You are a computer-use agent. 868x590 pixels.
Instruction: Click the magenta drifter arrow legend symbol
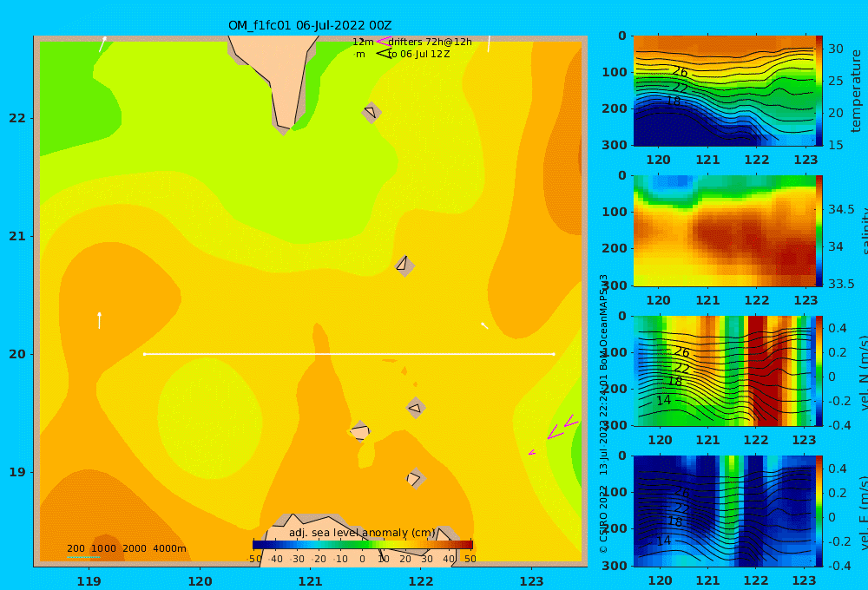[x=383, y=42]
